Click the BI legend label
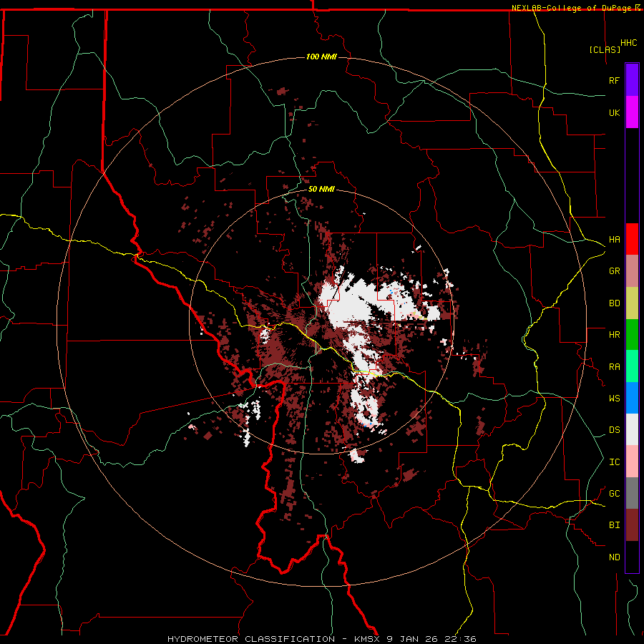Image resolution: width=644 pixels, height=644 pixels. coord(614,525)
